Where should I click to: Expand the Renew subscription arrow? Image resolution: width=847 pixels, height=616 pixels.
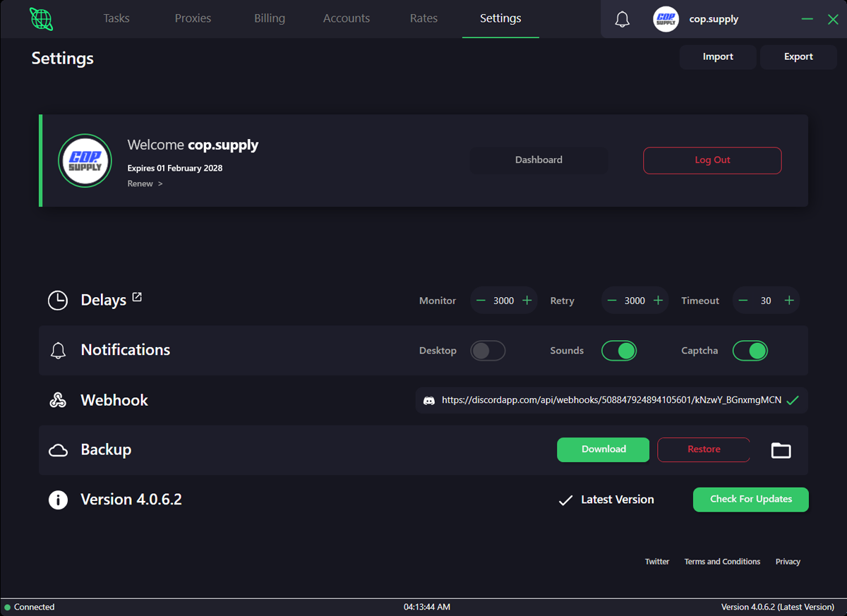pyautogui.click(x=160, y=184)
